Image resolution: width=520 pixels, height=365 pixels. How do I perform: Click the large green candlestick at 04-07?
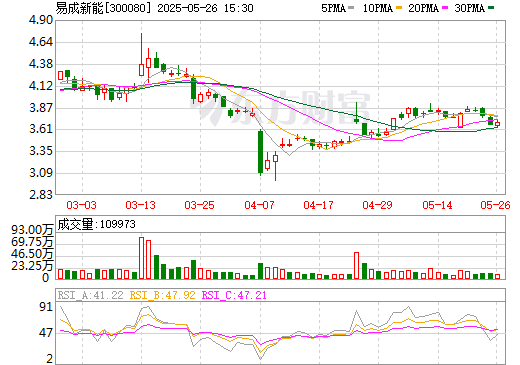click(x=260, y=152)
